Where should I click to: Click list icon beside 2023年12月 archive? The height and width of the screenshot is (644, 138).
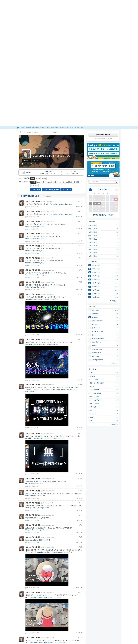pyautogui.click(x=90, y=297)
